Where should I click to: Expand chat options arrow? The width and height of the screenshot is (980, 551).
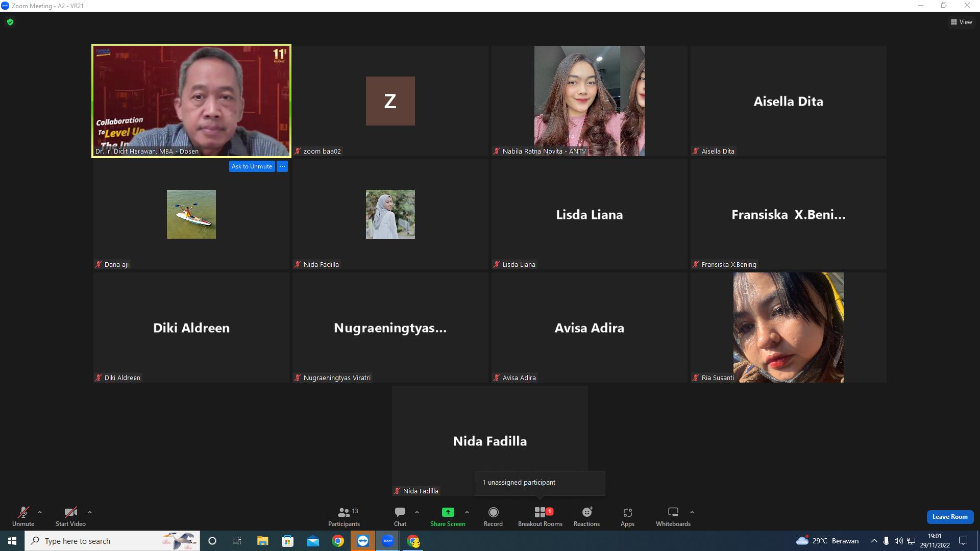[x=417, y=512]
